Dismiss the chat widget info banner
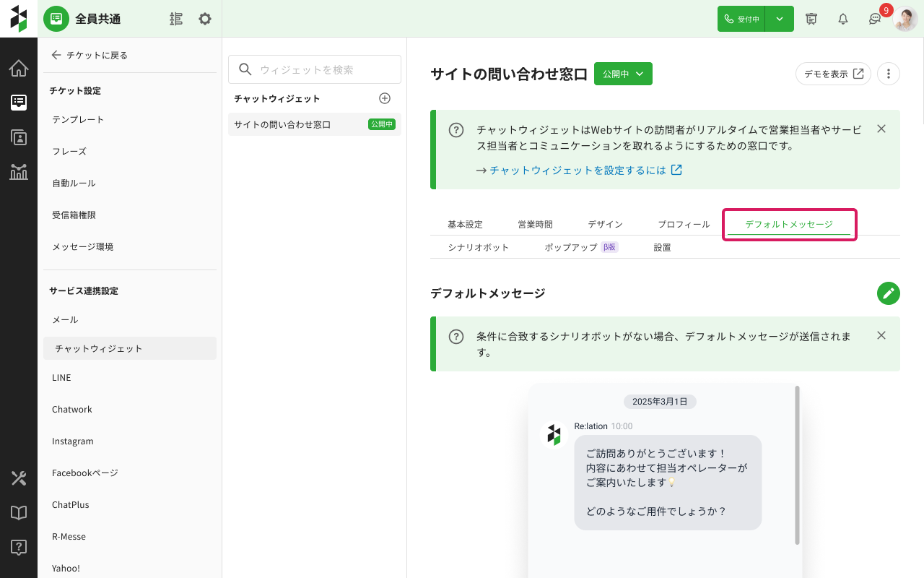The width and height of the screenshot is (924, 578). point(881,129)
